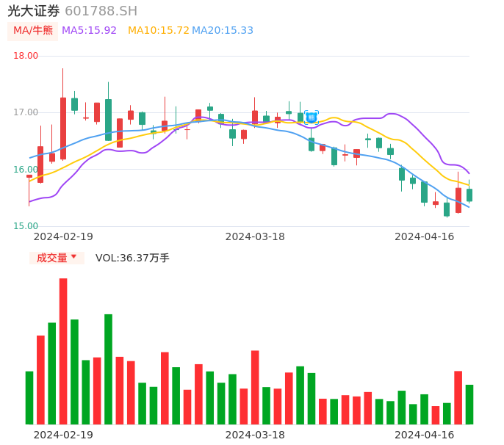504x445 pixels.
Task: Click the 17.00 price axis label
Action: point(26,112)
